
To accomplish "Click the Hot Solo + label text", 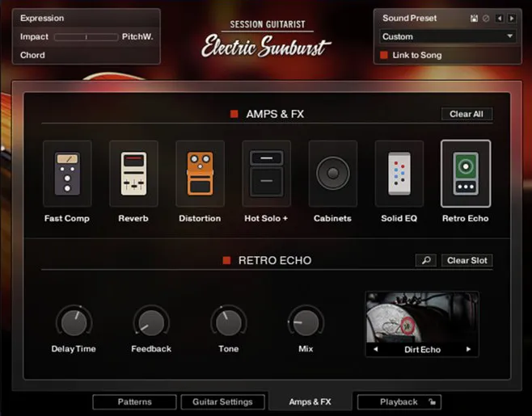I will [266, 218].
